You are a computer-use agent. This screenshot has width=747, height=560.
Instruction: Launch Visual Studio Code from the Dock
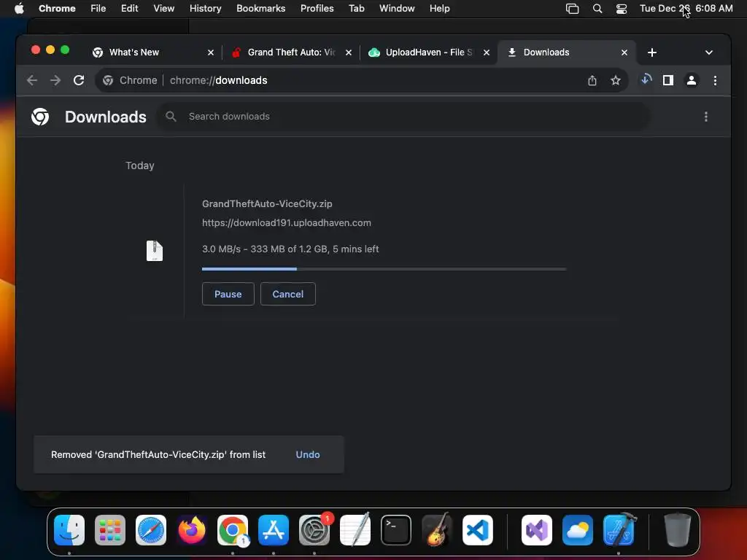(x=477, y=530)
